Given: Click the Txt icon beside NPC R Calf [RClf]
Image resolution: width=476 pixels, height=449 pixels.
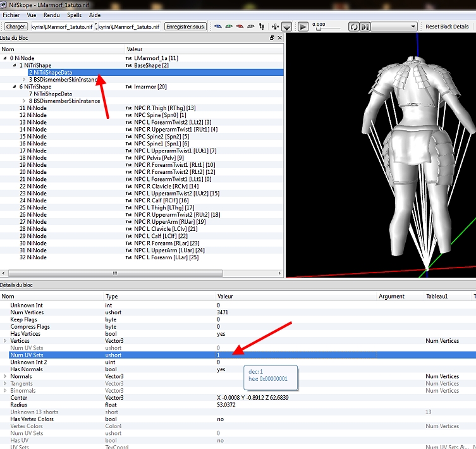Looking at the screenshot, I should pos(129,200).
